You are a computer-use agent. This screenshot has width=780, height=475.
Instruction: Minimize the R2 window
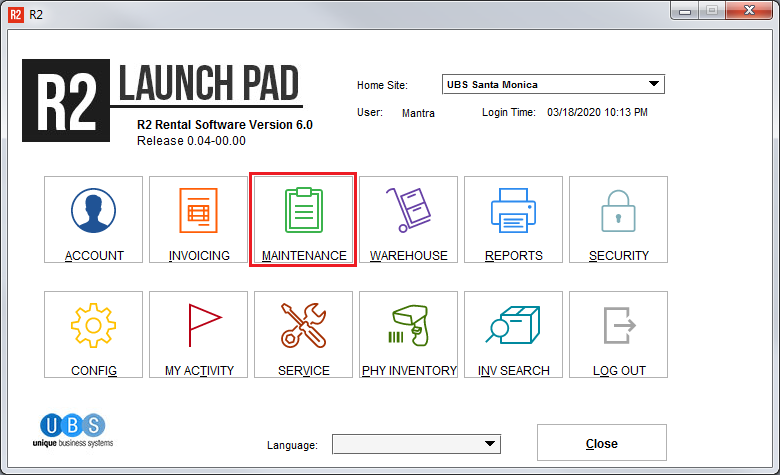pos(684,11)
